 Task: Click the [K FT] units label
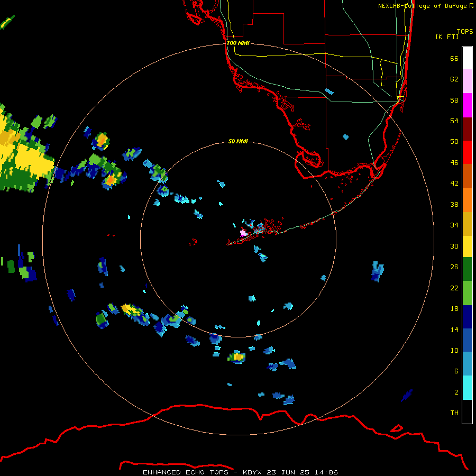point(447,36)
